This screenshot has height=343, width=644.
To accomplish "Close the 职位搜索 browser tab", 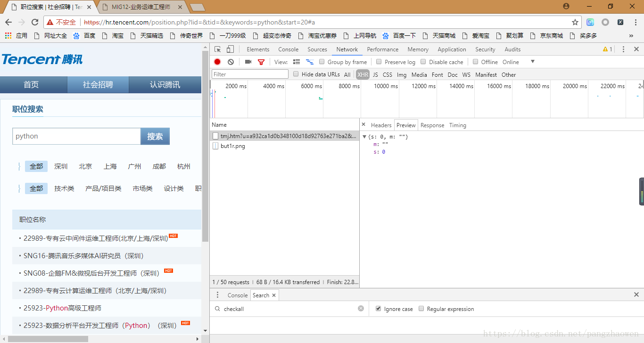I will [x=89, y=7].
